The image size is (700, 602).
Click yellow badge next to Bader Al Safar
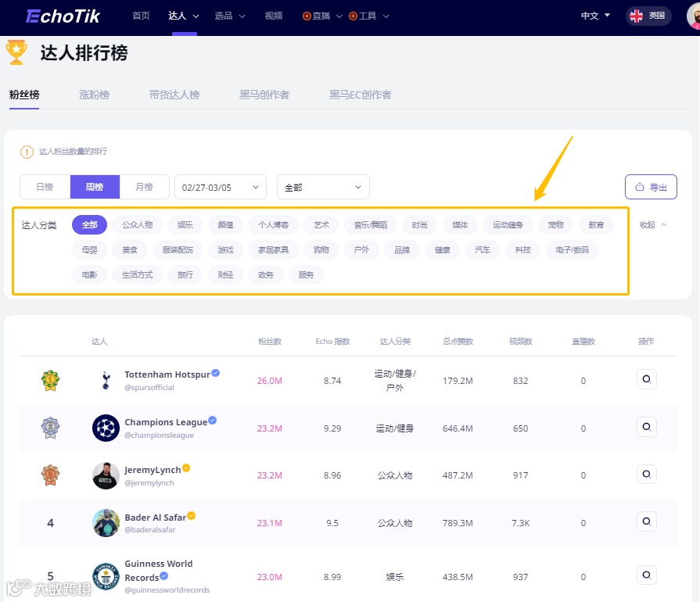click(191, 515)
